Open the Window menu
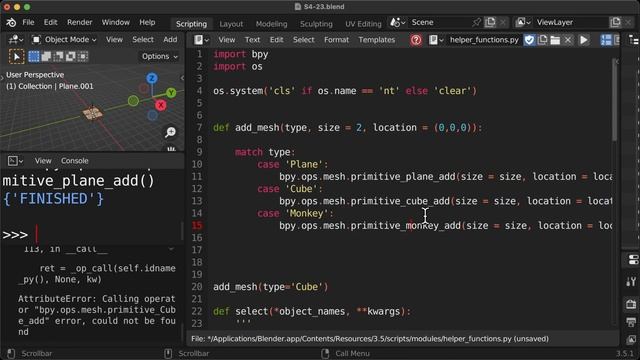The width and height of the screenshot is (640, 360). (x=116, y=22)
